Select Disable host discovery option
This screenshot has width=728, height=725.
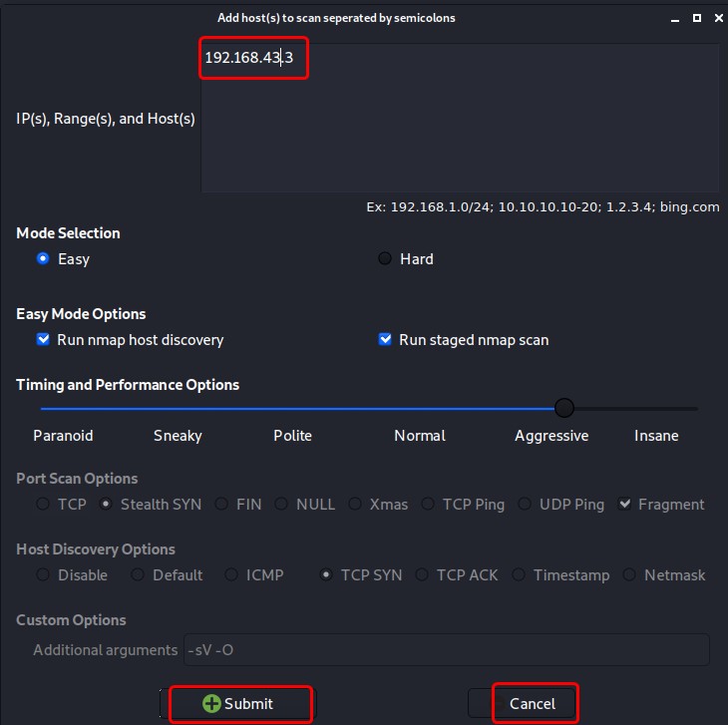pyautogui.click(x=43, y=574)
